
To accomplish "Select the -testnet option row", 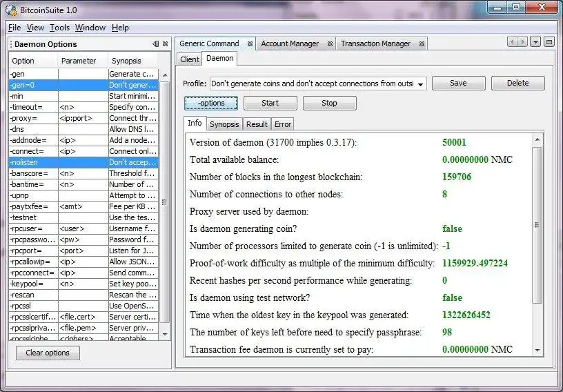I will 83,217.
